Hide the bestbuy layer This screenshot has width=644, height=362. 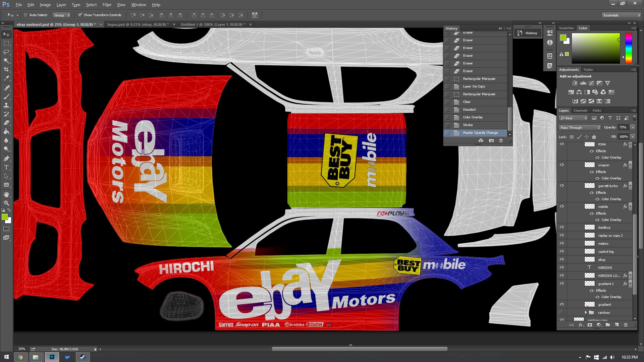coord(562,227)
